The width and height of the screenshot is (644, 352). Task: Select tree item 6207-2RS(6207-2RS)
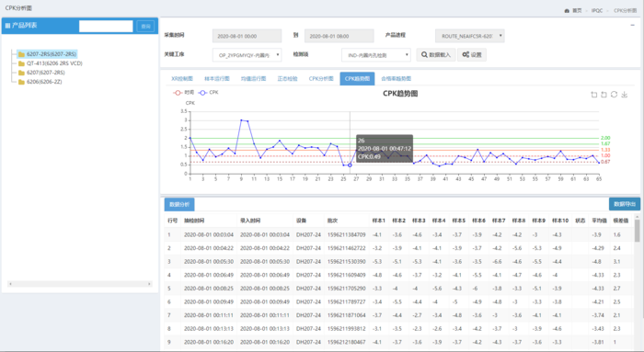[x=52, y=54]
